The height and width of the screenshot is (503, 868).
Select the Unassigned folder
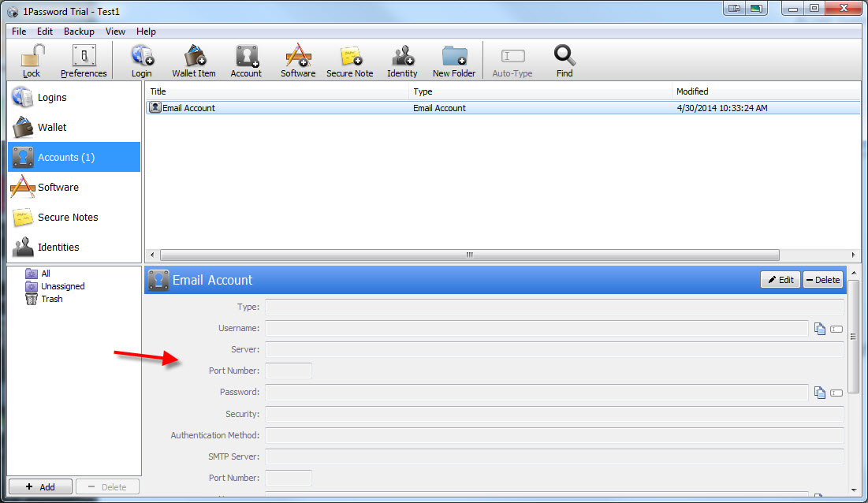[x=62, y=287]
